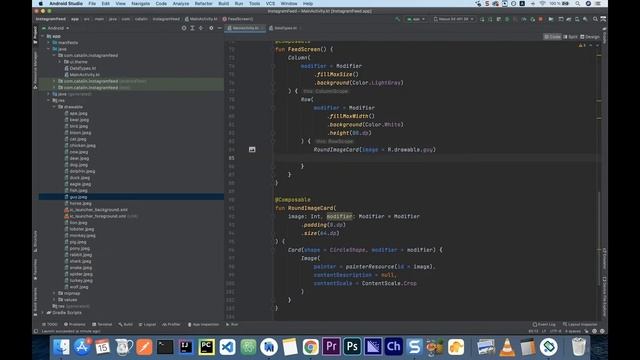This screenshot has width=640, height=360.
Task: Click the image gutter icon at line 84
Action: coord(252,149)
